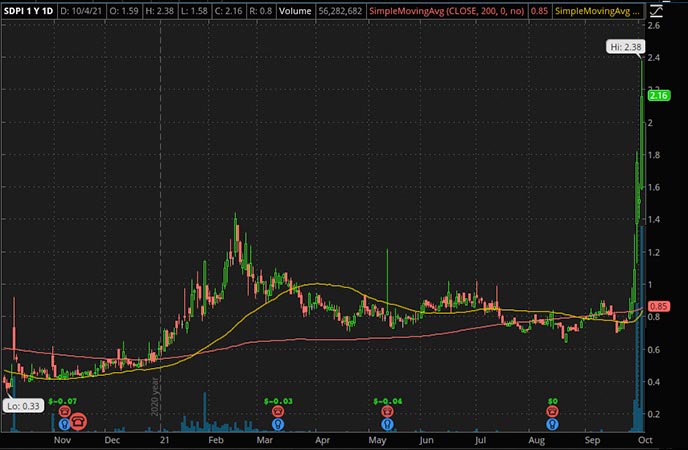Click the red SimpleMovingAvg (CLOSE, 200, 0, no) label
The width and height of the screenshot is (688, 450).
pos(446,11)
